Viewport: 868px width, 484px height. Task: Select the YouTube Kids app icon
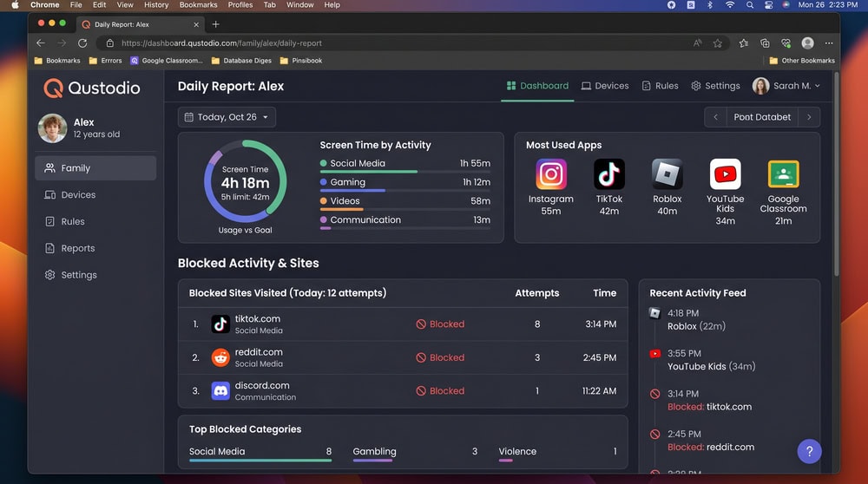coord(725,174)
